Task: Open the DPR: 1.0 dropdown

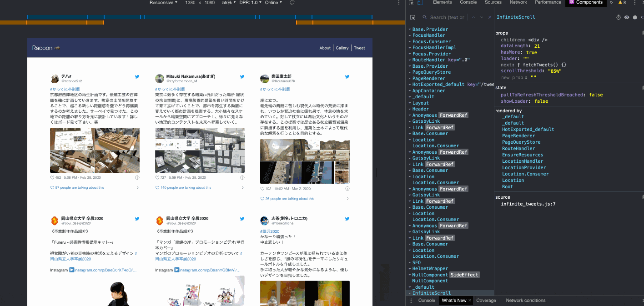Action: click(251, 2)
